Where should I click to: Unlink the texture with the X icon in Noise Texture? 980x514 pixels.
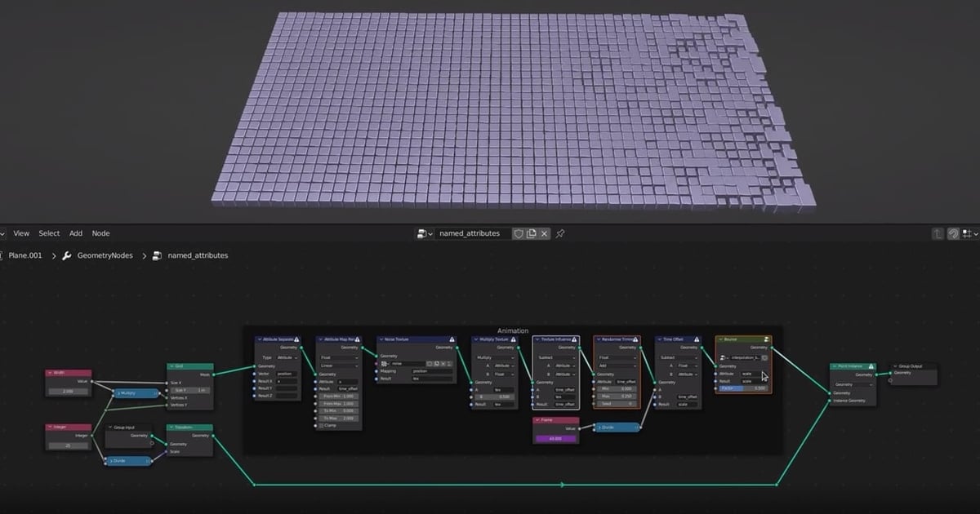(x=443, y=363)
